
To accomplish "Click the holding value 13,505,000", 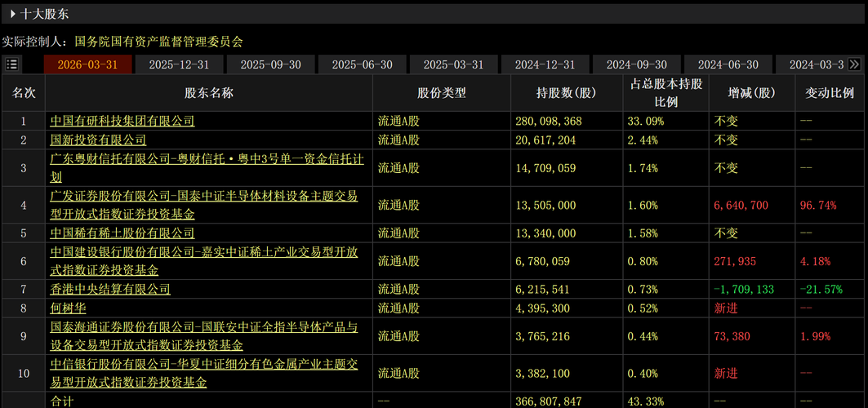I will click(x=545, y=205).
